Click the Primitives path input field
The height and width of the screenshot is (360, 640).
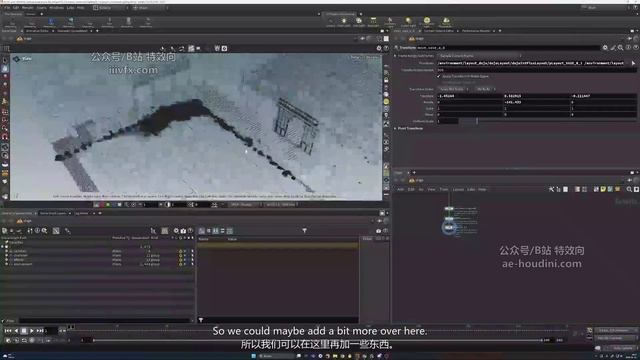tap(531, 63)
